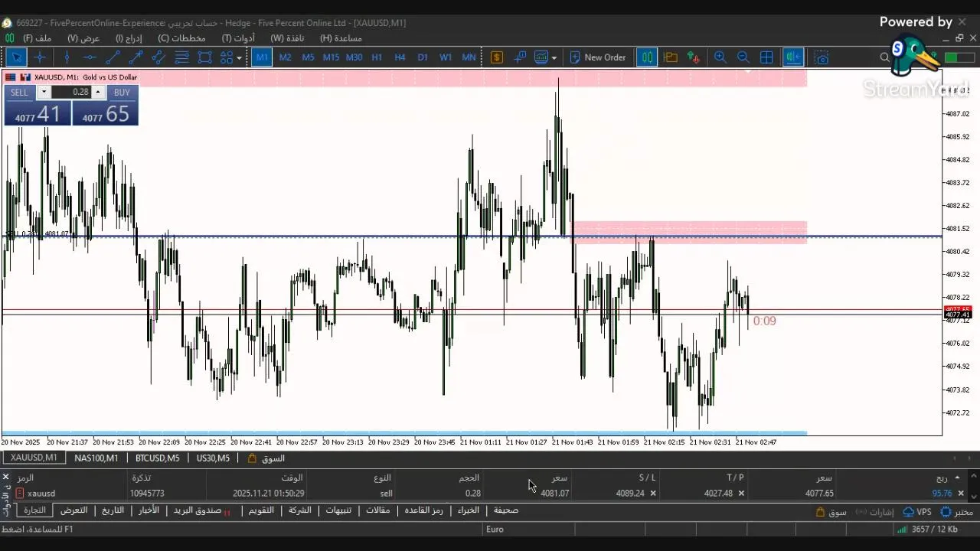Open the chart templates folder icon
The image size is (980, 551).
point(671,57)
